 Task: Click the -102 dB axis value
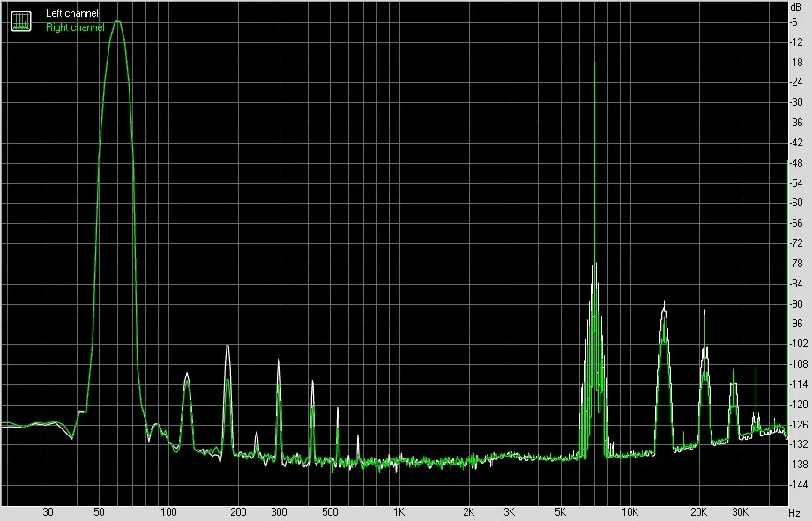click(x=798, y=344)
